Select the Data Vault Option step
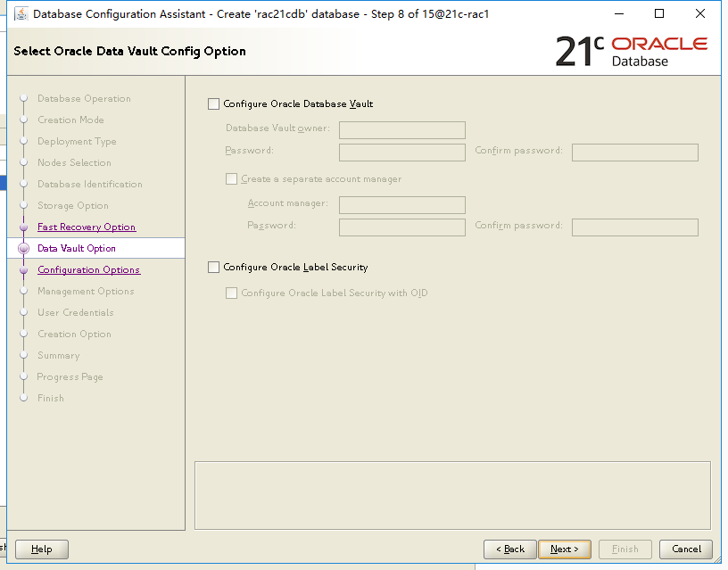The image size is (728, 570). 77,248
